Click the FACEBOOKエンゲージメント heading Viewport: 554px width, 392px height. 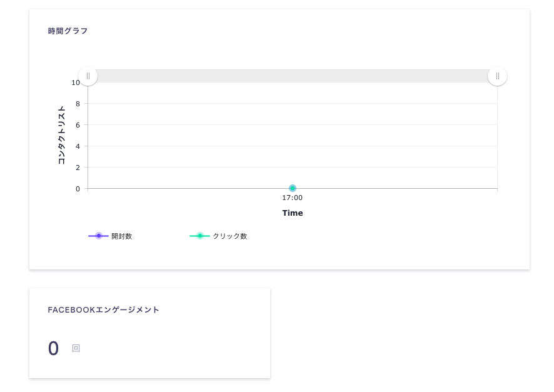pyautogui.click(x=104, y=309)
